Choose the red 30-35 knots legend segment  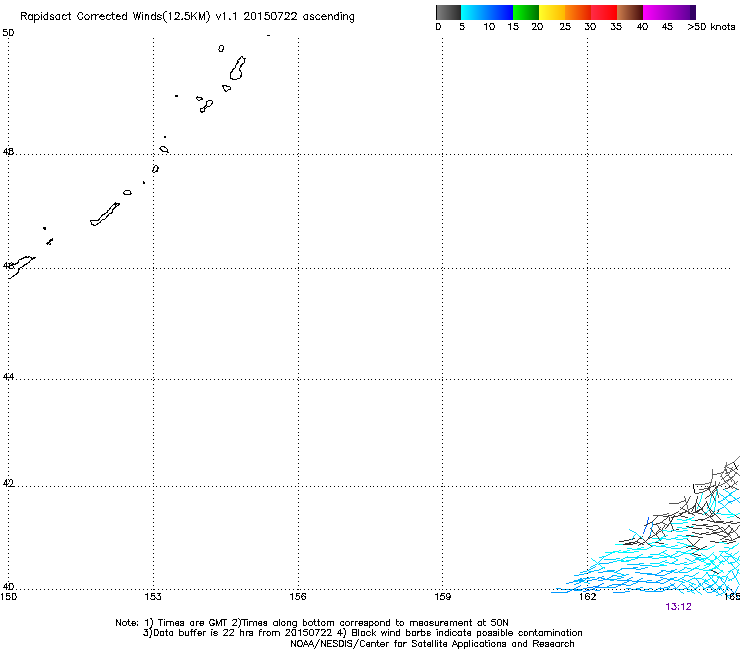point(604,12)
